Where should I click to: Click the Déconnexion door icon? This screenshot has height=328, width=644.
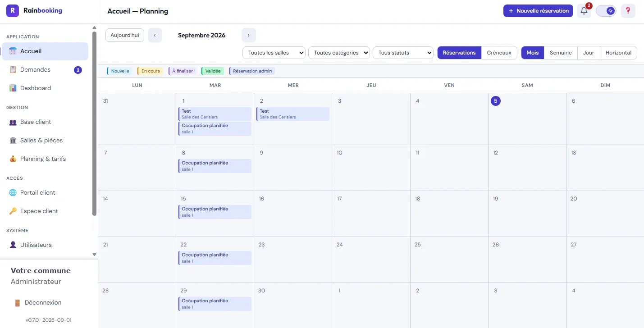click(x=18, y=303)
